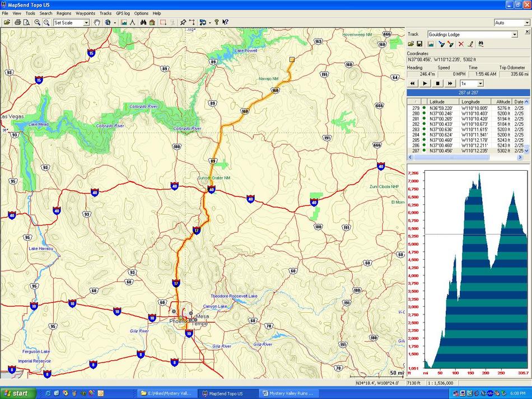Viewport: 532px width, 399px height.
Task: Click the POI building icon in toolbar
Action: tap(152, 23)
